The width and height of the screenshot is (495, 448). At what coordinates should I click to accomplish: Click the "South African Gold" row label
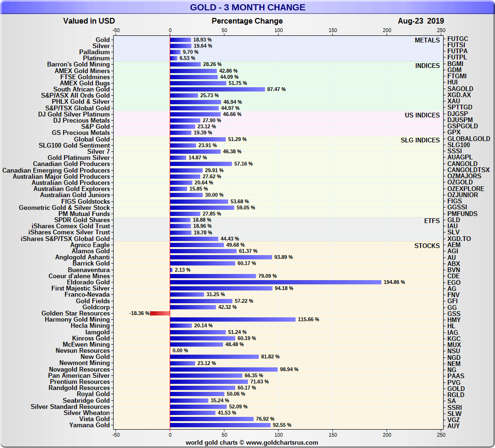82,89
